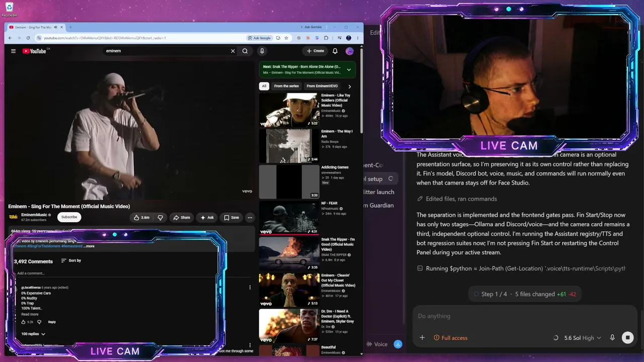Expand comment with Read more
Viewport: 644px width, 362px height.
tap(30, 314)
